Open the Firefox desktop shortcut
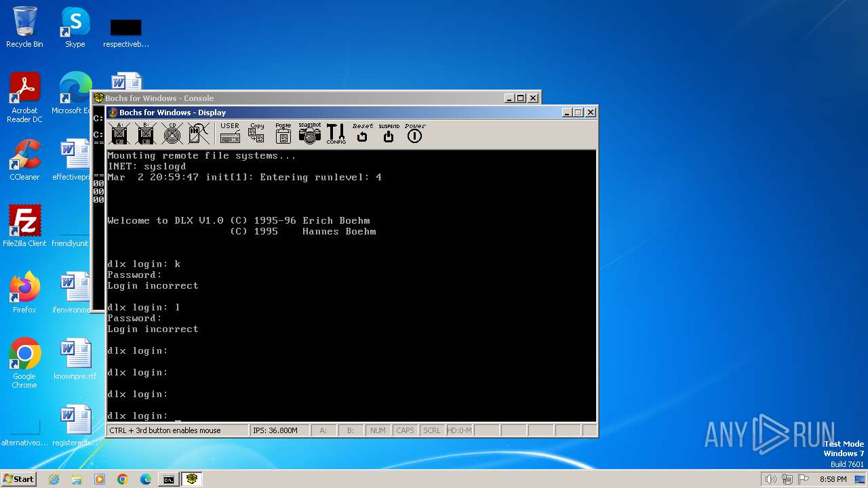This screenshot has width=868, height=488. click(x=24, y=293)
